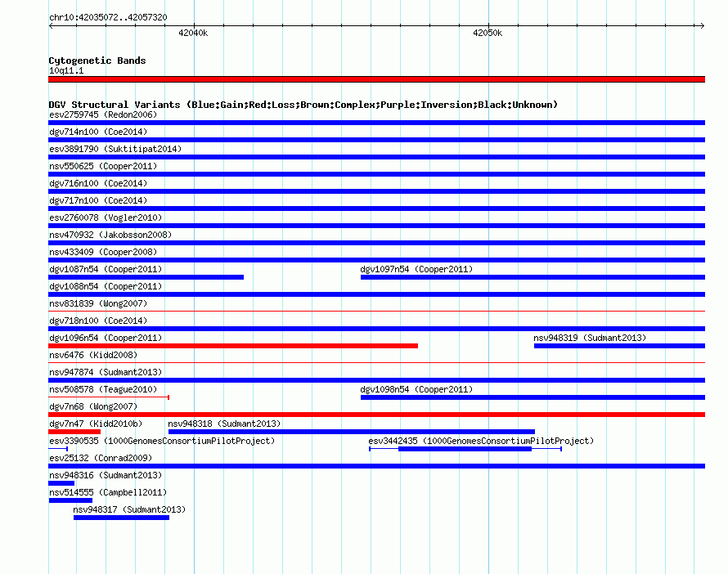Image resolution: width=728 pixels, height=574 pixels.
Task: Click esv2760078 (Vogler2010) label
Action: click(x=106, y=217)
